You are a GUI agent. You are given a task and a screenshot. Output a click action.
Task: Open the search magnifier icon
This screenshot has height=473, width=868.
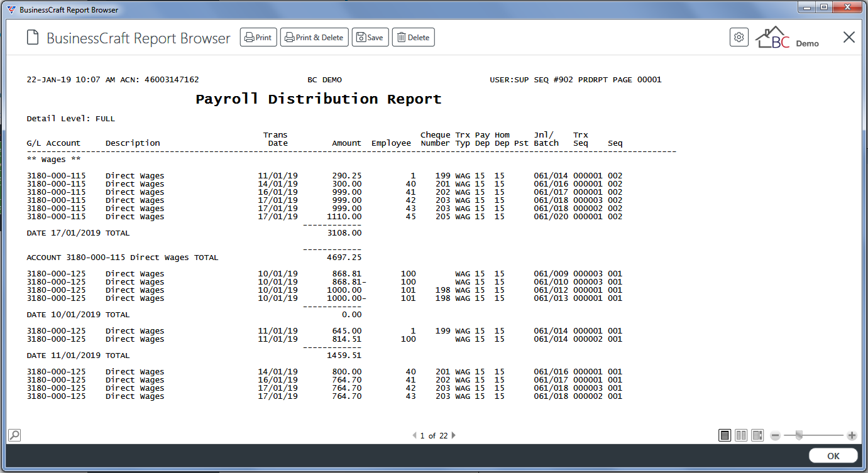pos(14,435)
